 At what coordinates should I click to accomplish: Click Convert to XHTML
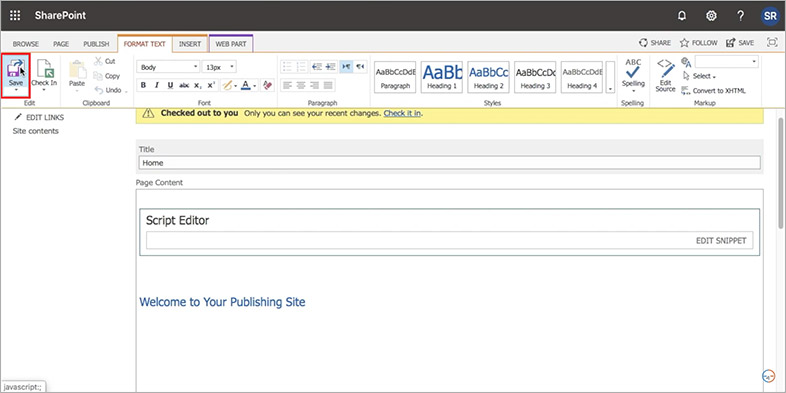point(713,91)
